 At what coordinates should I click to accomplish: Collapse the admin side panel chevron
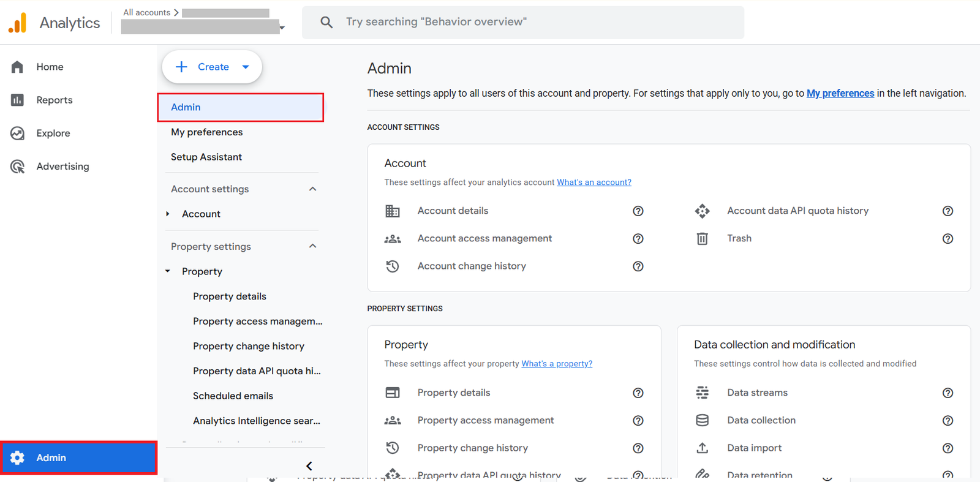pyautogui.click(x=309, y=466)
